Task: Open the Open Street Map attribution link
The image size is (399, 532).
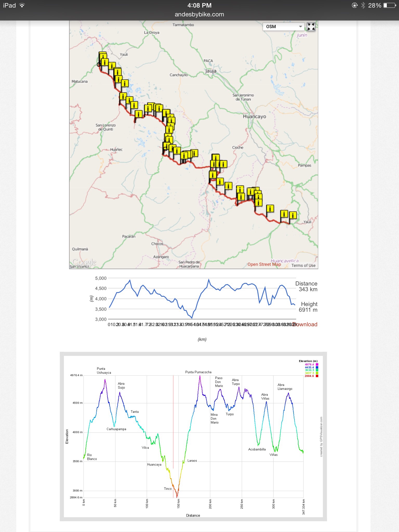Action: tap(264, 264)
